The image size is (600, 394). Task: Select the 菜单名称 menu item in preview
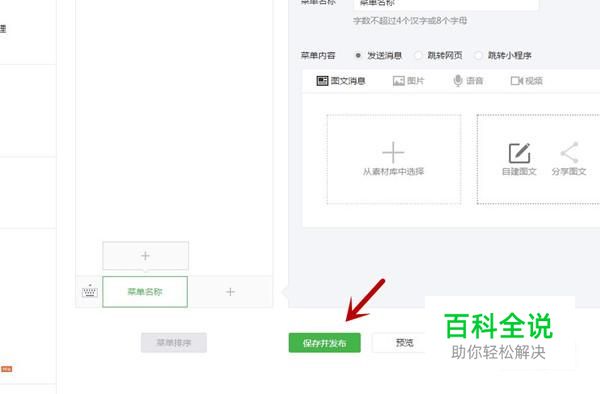(x=145, y=292)
